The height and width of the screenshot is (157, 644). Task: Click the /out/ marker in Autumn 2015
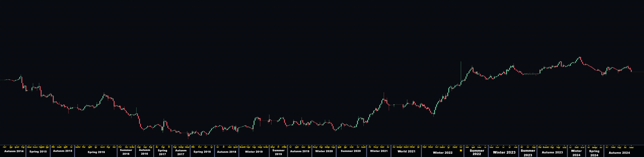coord(59,147)
